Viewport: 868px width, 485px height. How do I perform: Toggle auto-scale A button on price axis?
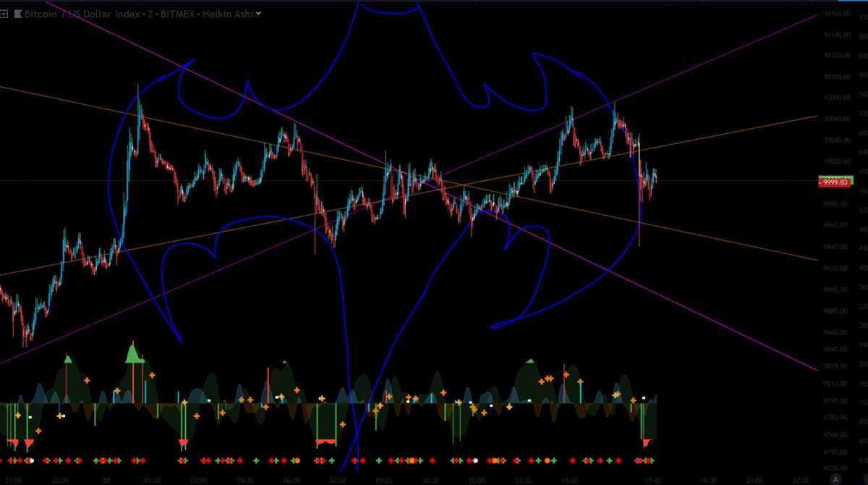point(835,478)
